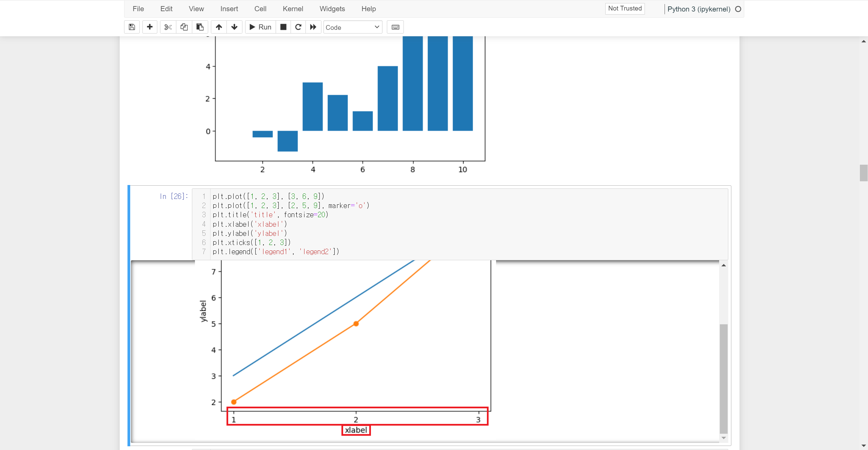This screenshot has width=868, height=450.
Task: Move selected cell up arrow
Action: 219,27
